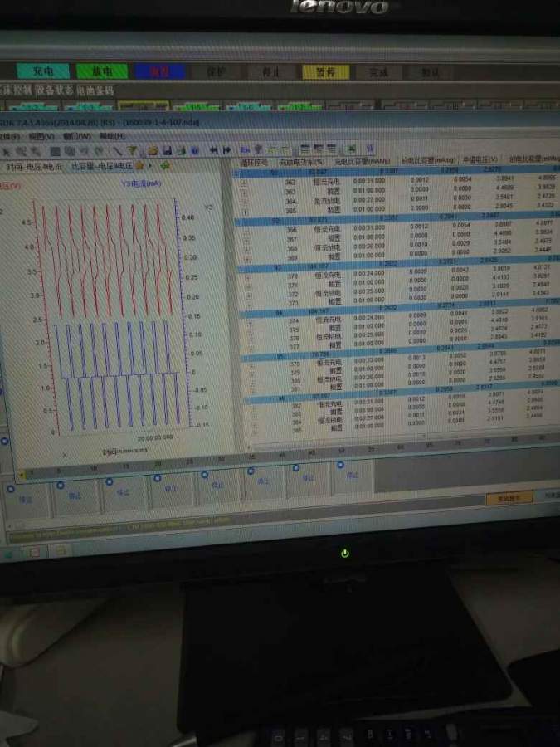Expand the step 364 row under cycle 91
This screenshot has width=560, height=747.
(245, 202)
